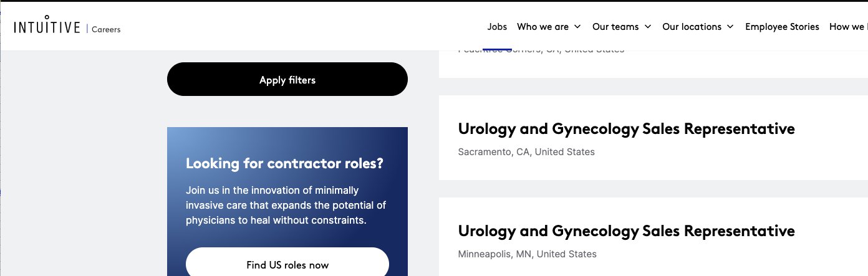Screen dimensions: 868x276
Task: Select the partially visible How we nav item
Action: pos(848,27)
